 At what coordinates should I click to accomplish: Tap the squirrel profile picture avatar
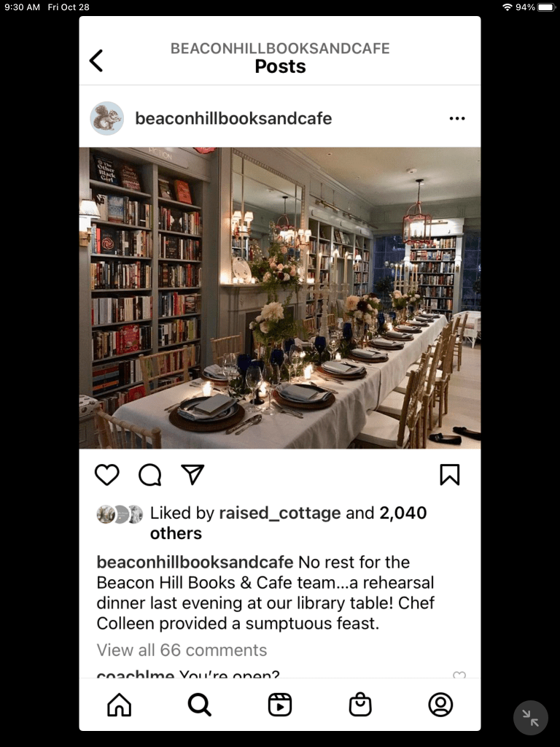(x=107, y=118)
